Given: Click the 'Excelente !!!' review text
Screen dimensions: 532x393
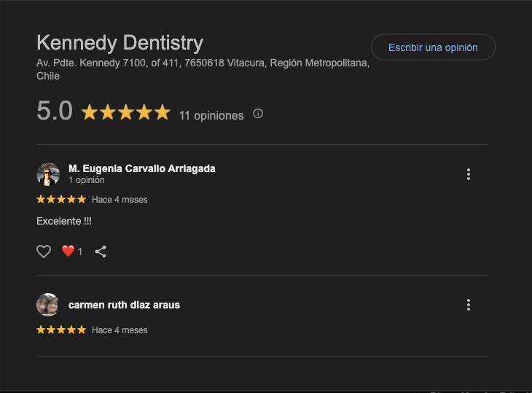Looking at the screenshot, I should 64,221.
